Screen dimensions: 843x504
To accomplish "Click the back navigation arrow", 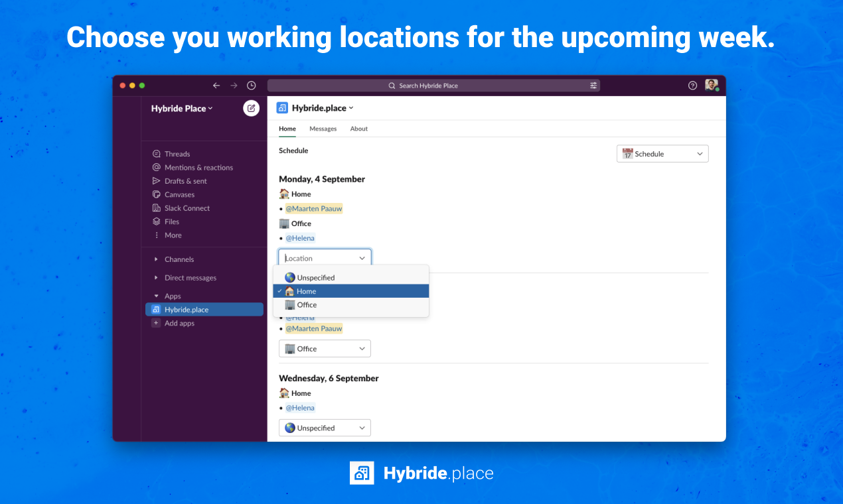I will pos(216,86).
